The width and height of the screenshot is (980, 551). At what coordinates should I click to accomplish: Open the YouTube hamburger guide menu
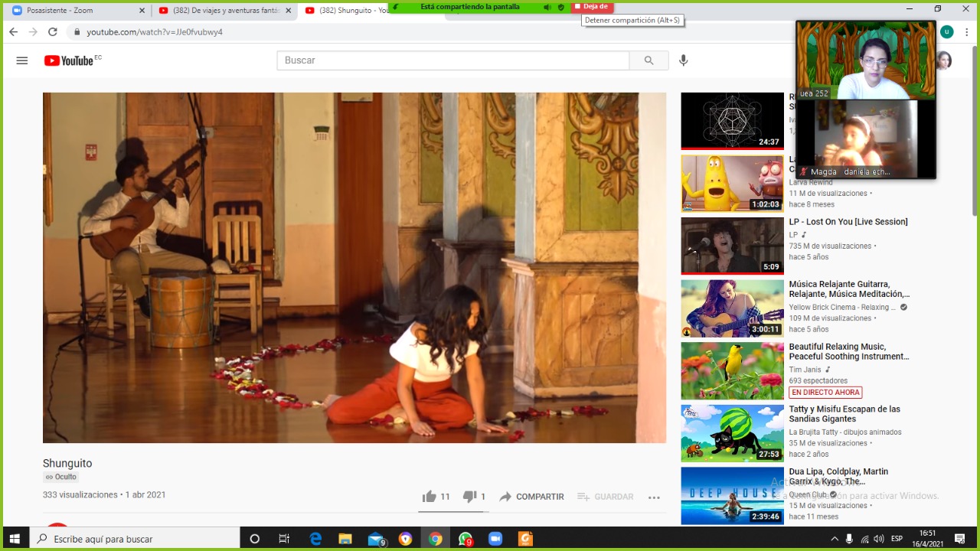click(22, 60)
